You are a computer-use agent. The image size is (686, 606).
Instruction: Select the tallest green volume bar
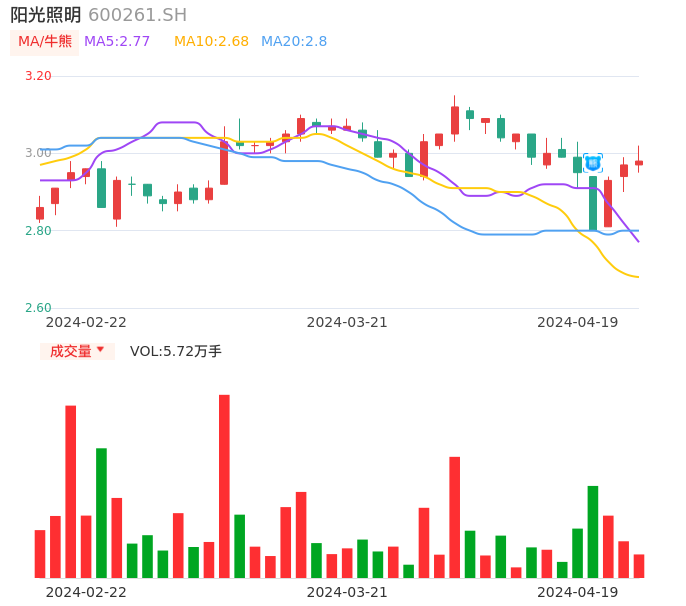point(101,512)
